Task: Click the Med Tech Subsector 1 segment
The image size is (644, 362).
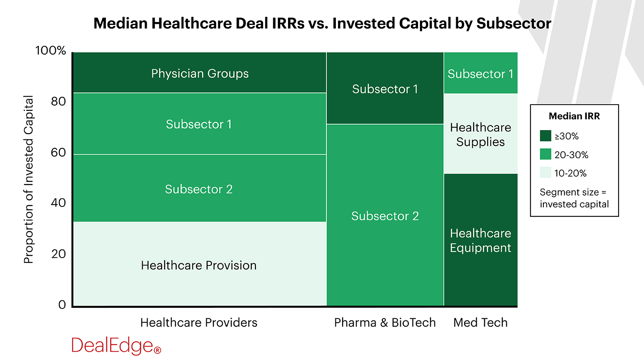Action: coord(480,73)
